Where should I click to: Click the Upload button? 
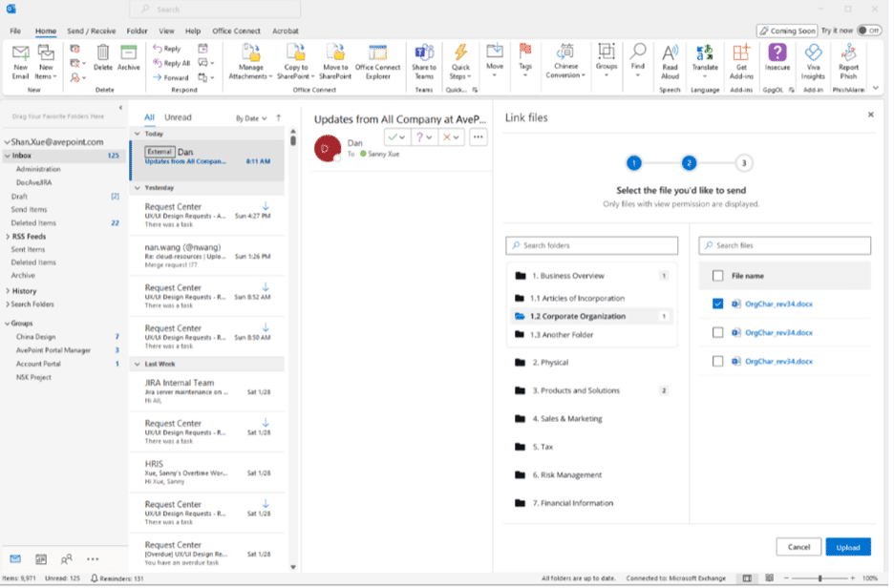pyautogui.click(x=848, y=547)
